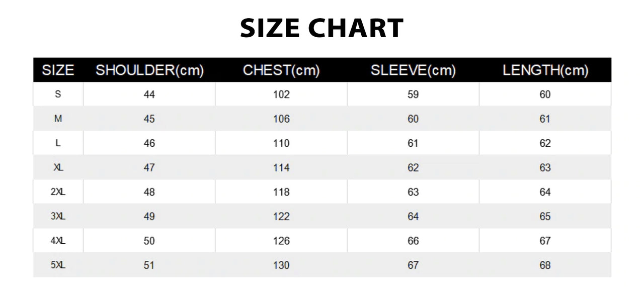Select chest value 118 for size 2XL
644x291 pixels.
click(x=281, y=192)
